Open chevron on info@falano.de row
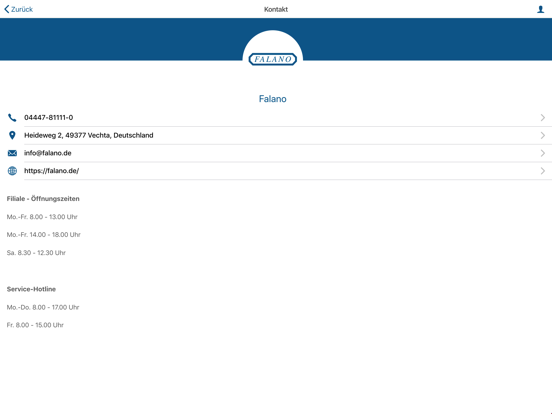Screen dimensions: 552x414 click(x=542, y=153)
